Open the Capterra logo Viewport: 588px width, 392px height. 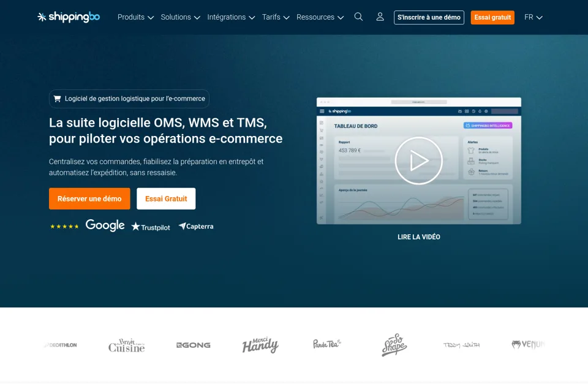196,226
